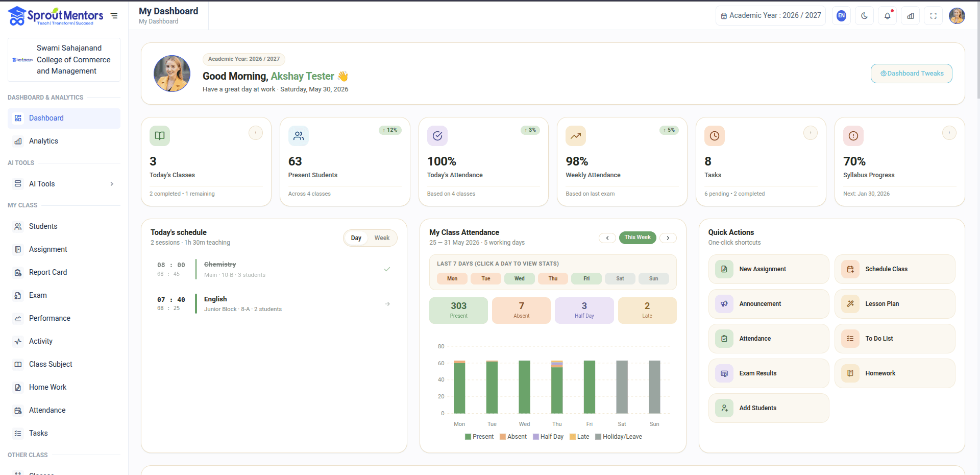Click the Chemistry session checkmark
The height and width of the screenshot is (475, 980).
pos(387,269)
